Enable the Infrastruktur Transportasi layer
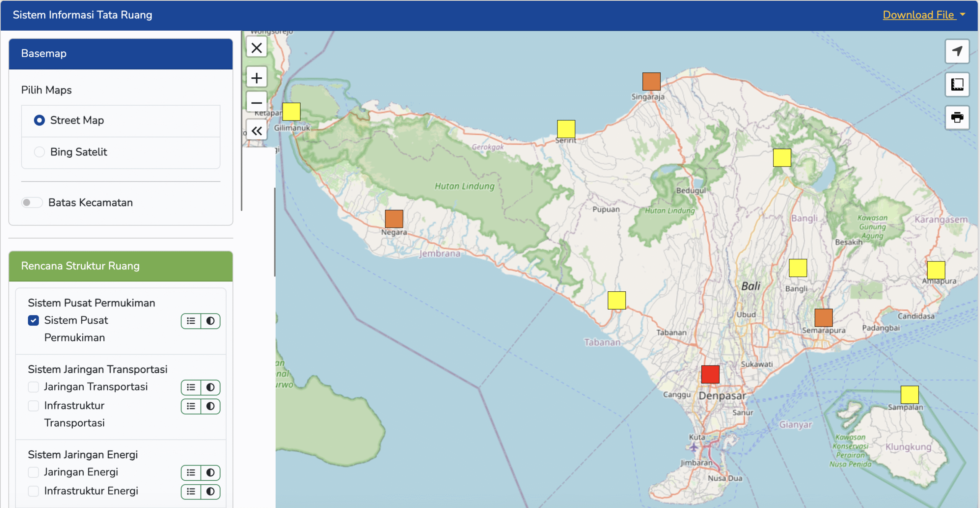Screen dimensions: 980x508 [33, 406]
